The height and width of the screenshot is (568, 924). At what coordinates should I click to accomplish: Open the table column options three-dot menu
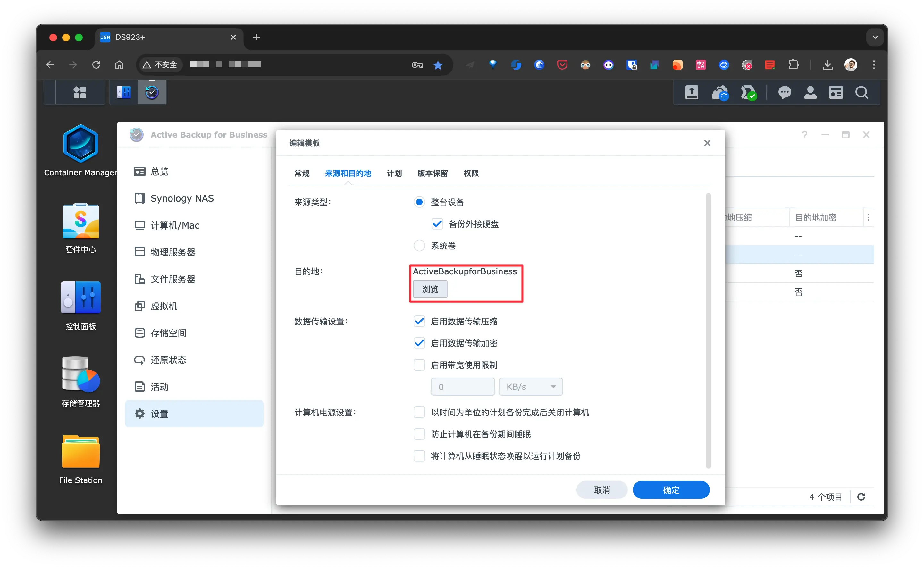(x=869, y=218)
